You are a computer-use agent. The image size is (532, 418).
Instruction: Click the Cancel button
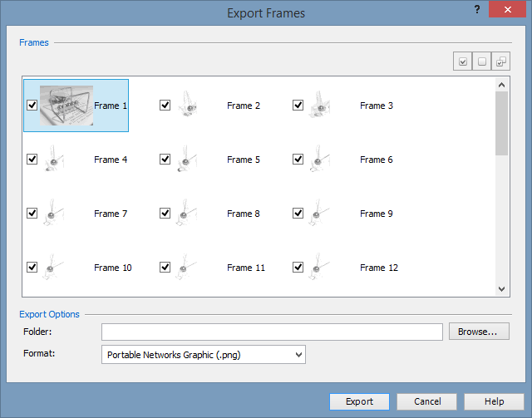tap(426, 401)
